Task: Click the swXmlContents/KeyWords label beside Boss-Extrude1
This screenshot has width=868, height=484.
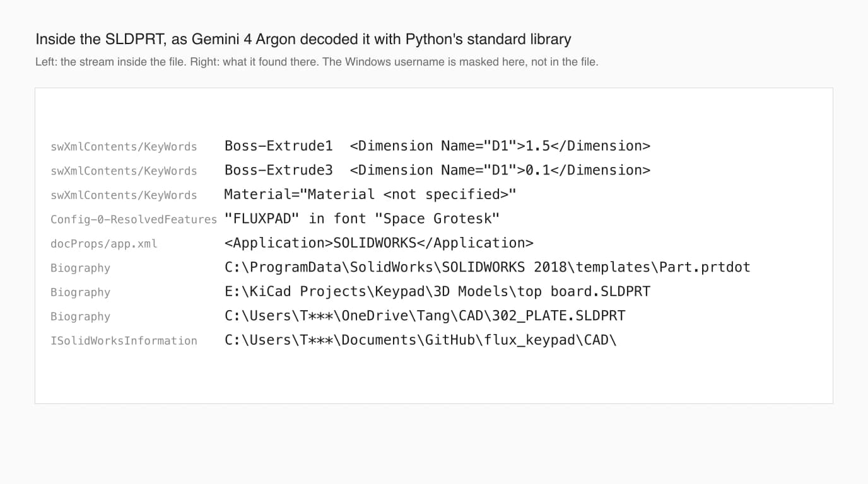Action: coord(124,147)
